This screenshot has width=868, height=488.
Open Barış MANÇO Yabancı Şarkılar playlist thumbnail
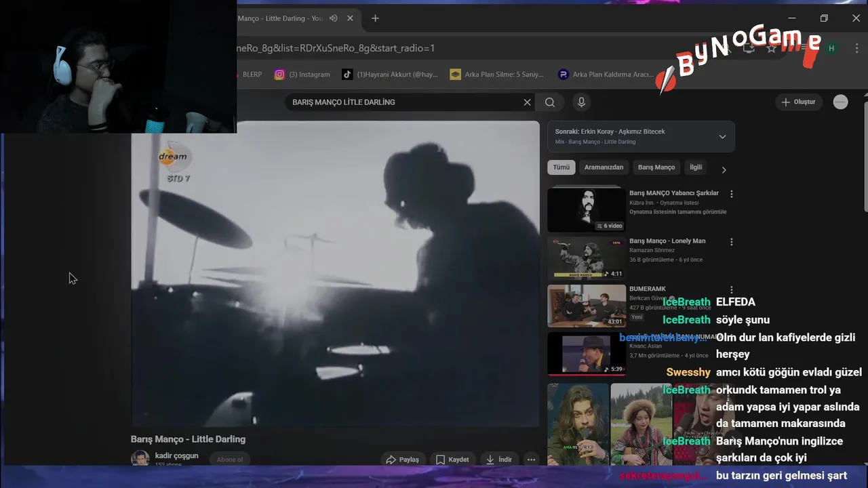coord(587,209)
